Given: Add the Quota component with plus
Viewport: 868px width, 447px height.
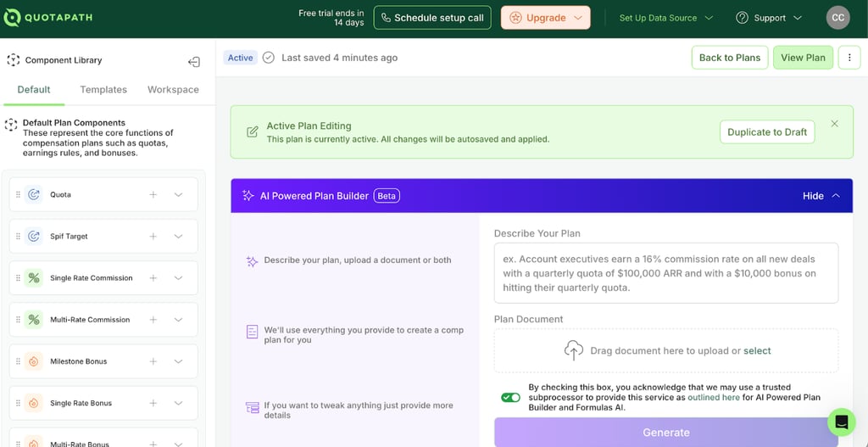Looking at the screenshot, I should pyautogui.click(x=153, y=194).
